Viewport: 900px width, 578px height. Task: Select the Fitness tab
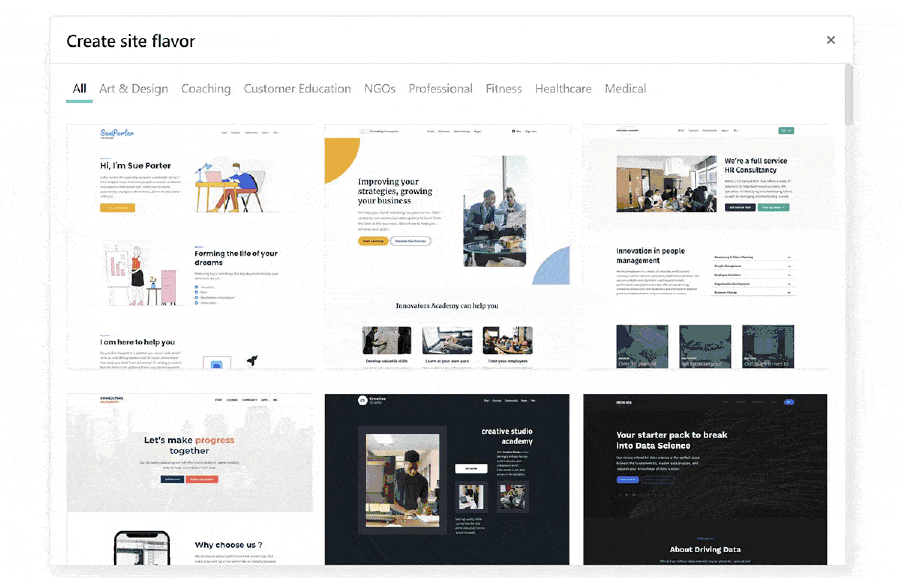504,89
